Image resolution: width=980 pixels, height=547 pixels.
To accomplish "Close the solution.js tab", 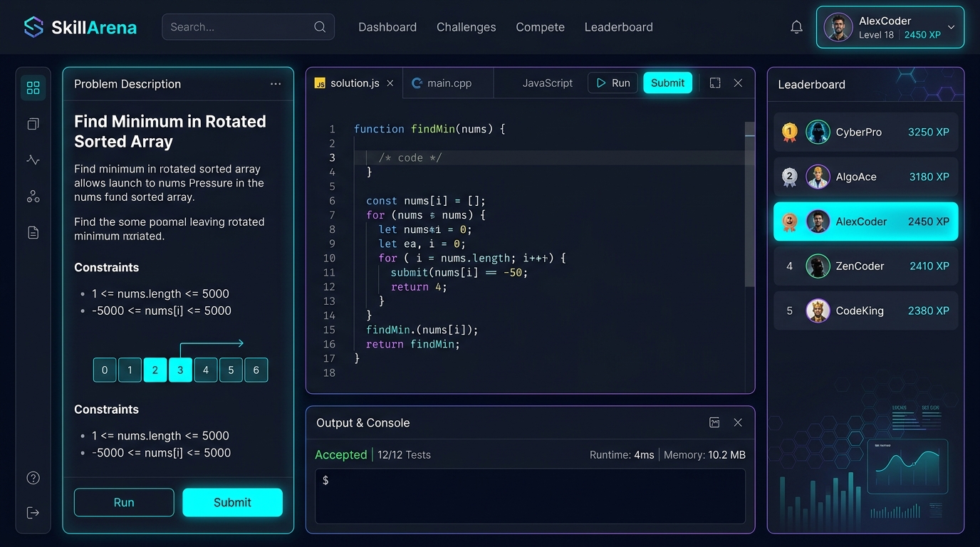I will pyautogui.click(x=390, y=83).
